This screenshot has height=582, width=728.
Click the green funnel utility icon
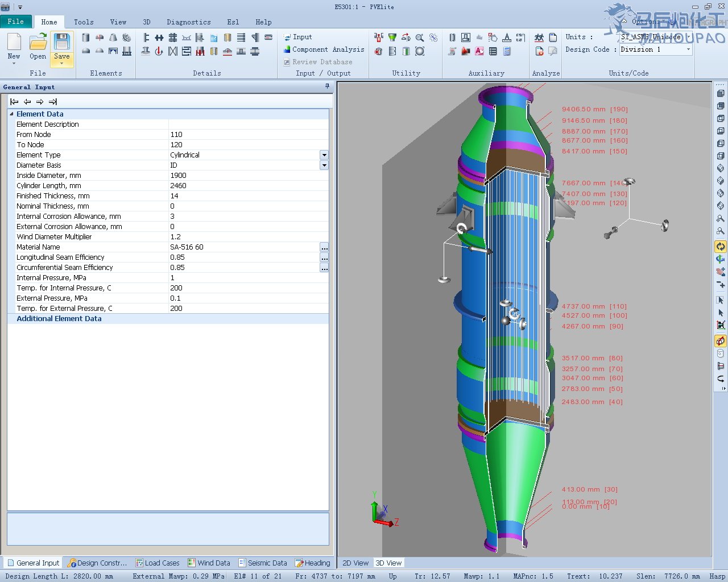click(x=392, y=38)
